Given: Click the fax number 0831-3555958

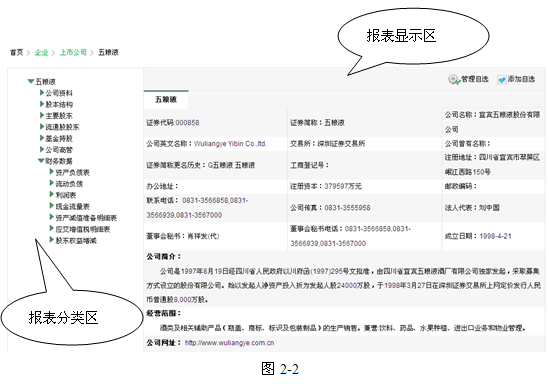Looking at the screenshot, I should point(347,208).
